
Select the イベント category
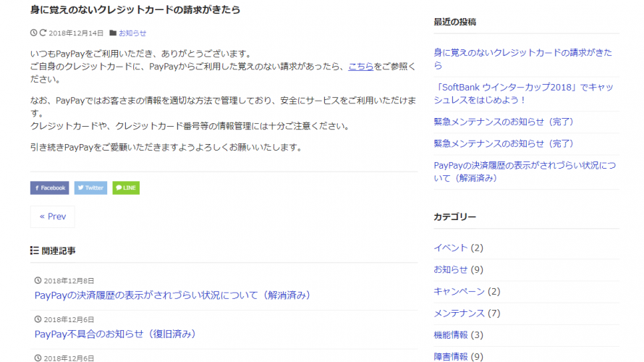(451, 248)
